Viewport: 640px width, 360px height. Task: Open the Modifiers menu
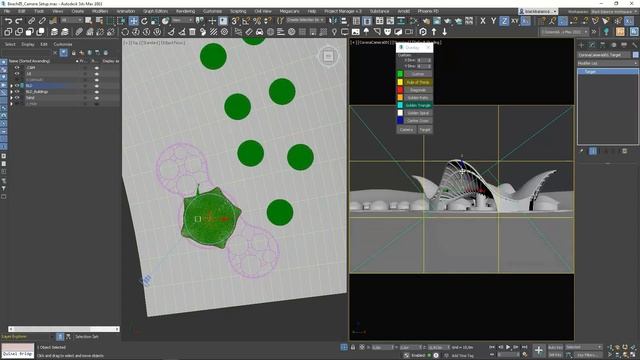point(100,11)
